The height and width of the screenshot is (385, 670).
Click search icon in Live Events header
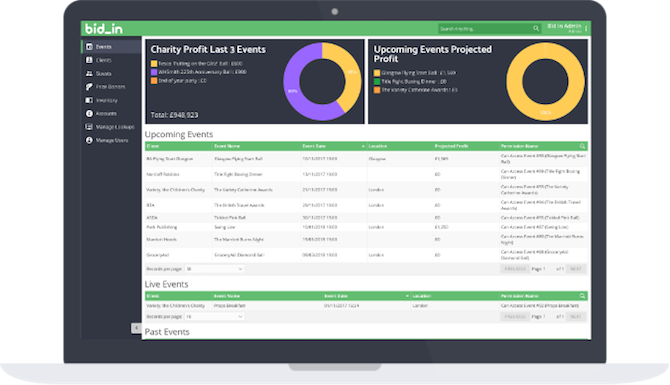[582, 296]
